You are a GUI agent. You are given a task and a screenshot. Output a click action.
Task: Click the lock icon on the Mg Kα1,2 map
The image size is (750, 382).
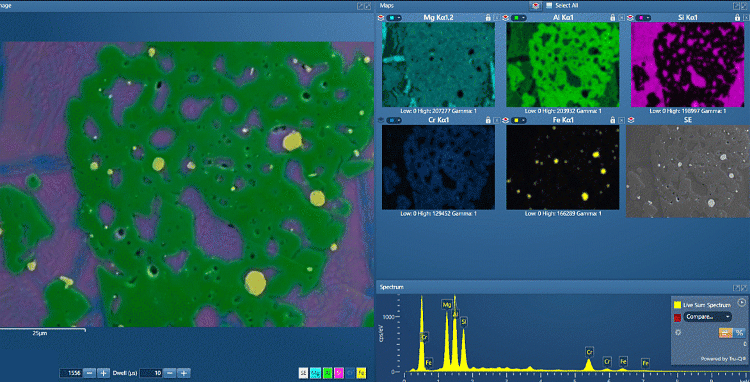pyautogui.click(x=488, y=17)
